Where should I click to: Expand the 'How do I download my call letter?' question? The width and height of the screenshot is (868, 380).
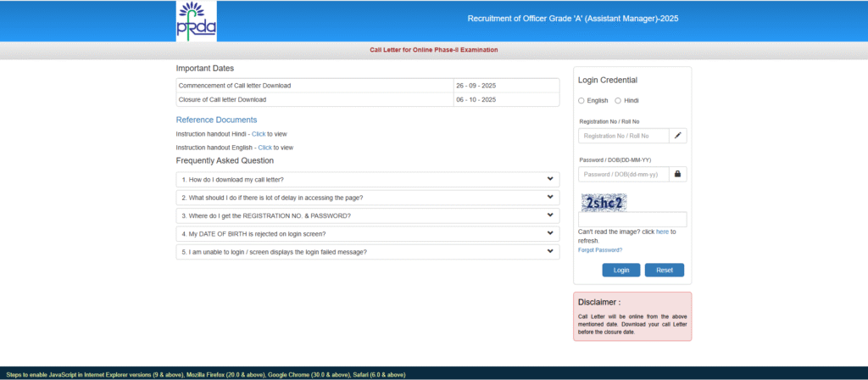(x=232, y=179)
